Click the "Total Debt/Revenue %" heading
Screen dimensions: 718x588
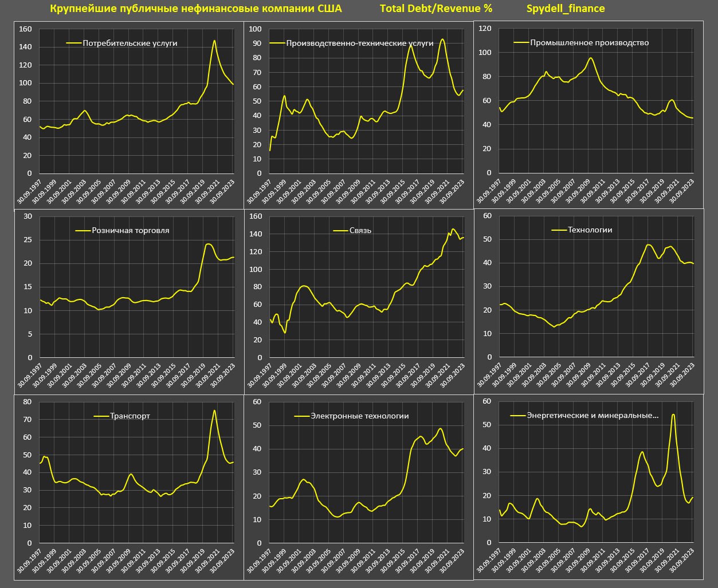click(x=435, y=9)
